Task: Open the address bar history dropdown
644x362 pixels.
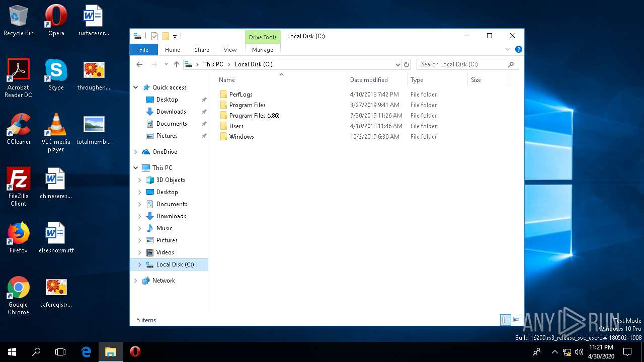Action: (397, 64)
